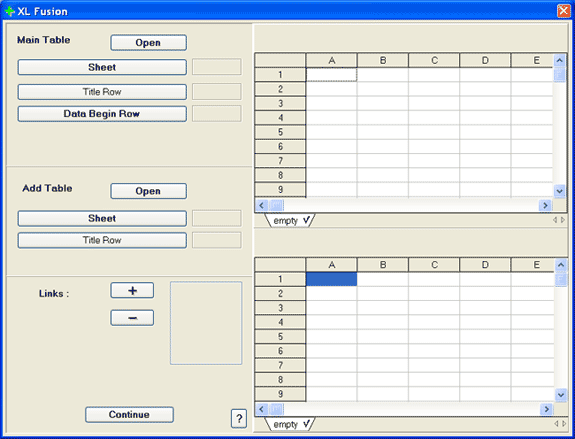Click the Add Table Sheet button

tap(102, 219)
